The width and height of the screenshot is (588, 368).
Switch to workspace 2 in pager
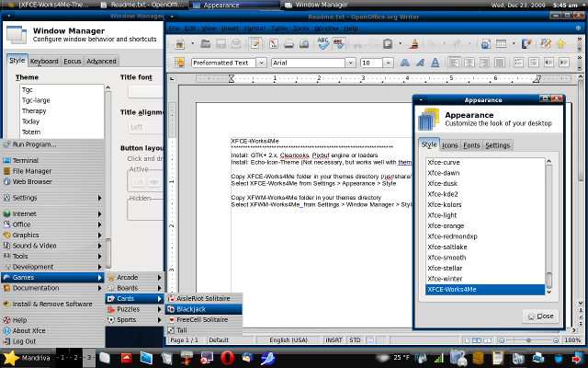coord(75,358)
